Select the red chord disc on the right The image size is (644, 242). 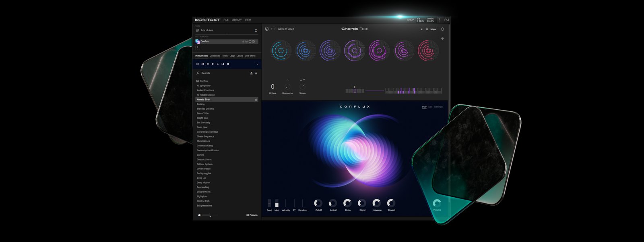428,51
